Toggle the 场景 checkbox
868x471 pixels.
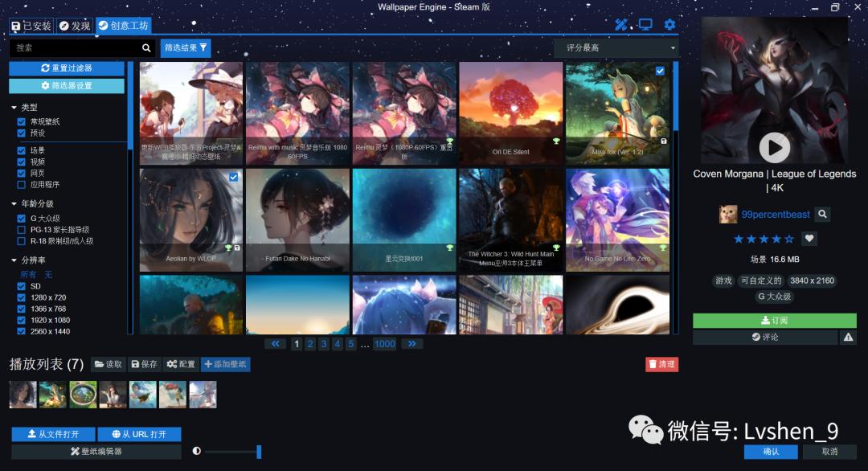[21, 150]
